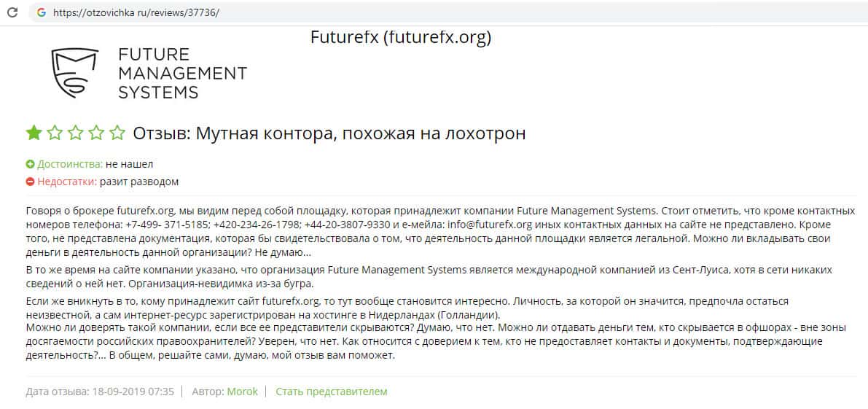Click the browser reload icon
The height and width of the screenshot is (409, 868).
(12, 12)
